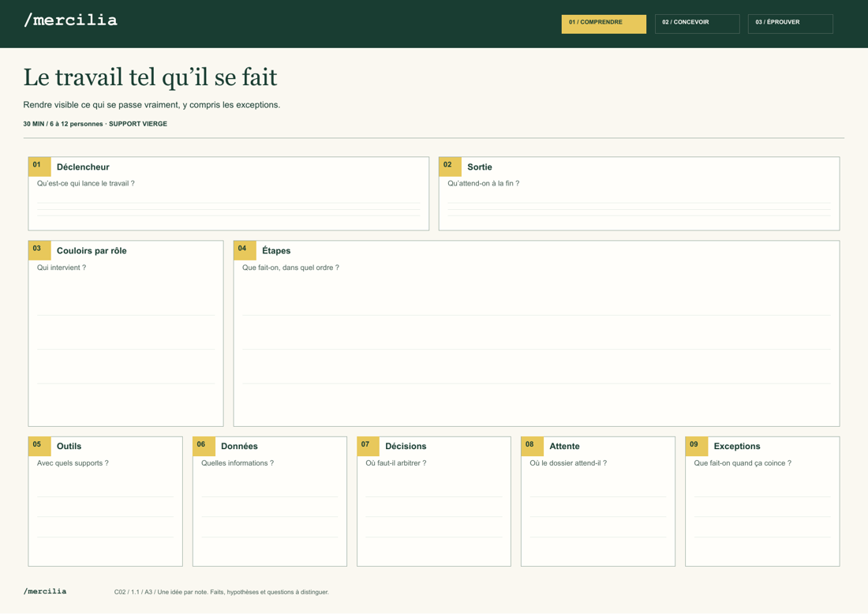Select the question "Où faut-il arbitrer ?"
This screenshot has height=614, width=868.
tap(396, 462)
